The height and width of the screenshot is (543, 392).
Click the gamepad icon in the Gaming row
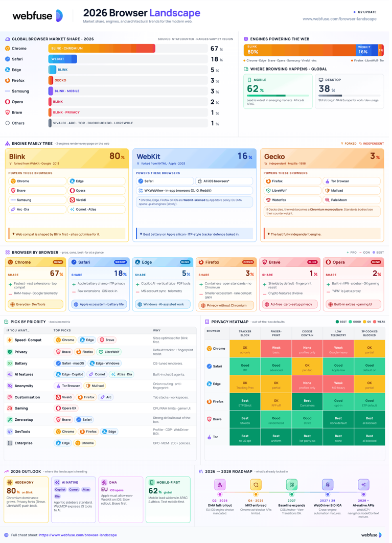[x=10, y=409]
